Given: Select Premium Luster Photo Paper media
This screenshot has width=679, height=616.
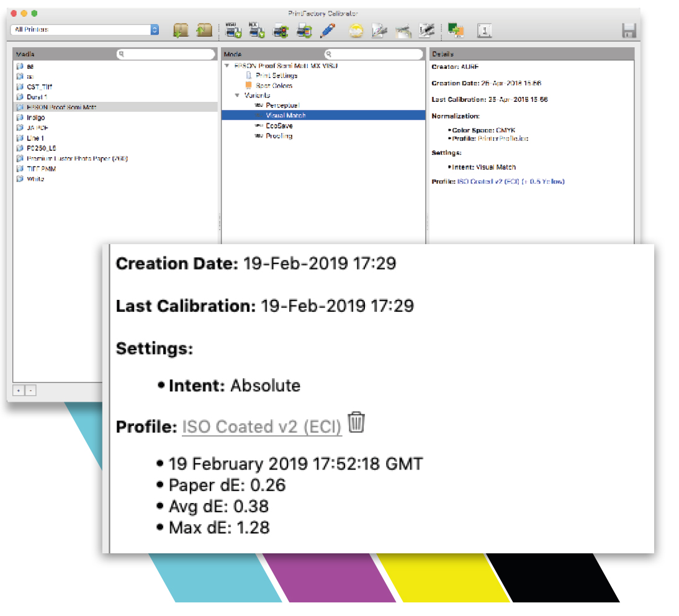Looking at the screenshot, I should (x=77, y=158).
